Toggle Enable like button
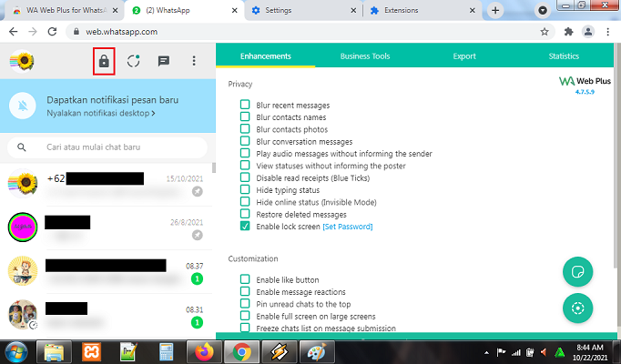 tap(245, 279)
